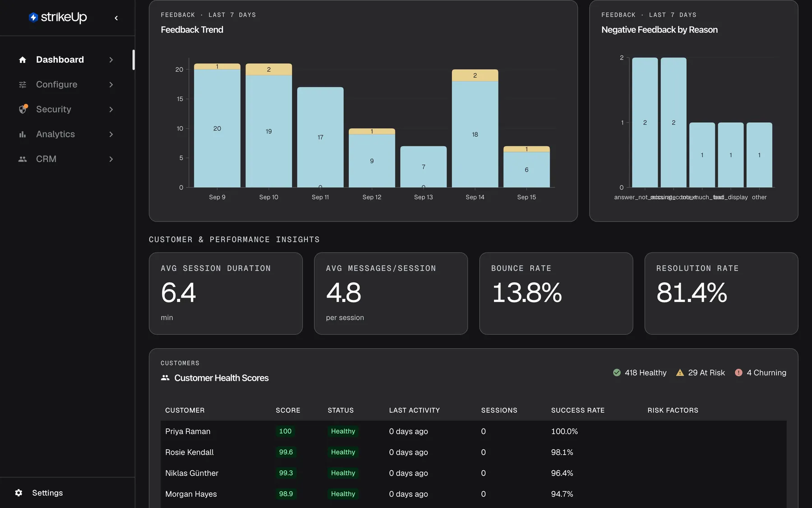Click the 94.7% success rate value
Viewport: 812px width, 508px height.
point(562,494)
